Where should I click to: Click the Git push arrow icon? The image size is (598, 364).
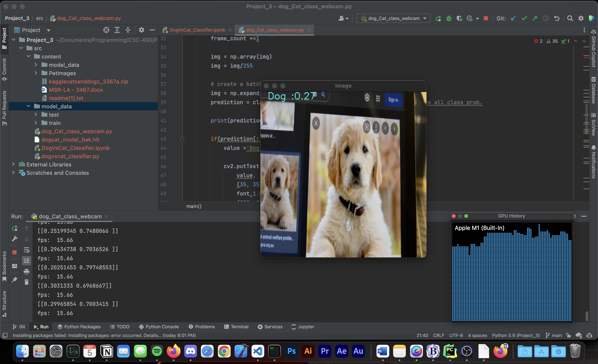coord(535,18)
